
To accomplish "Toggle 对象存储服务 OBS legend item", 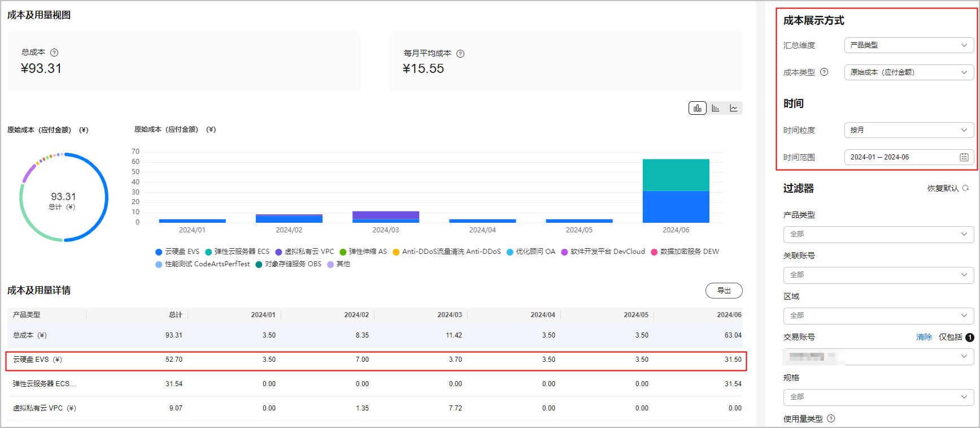I will (x=289, y=264).
